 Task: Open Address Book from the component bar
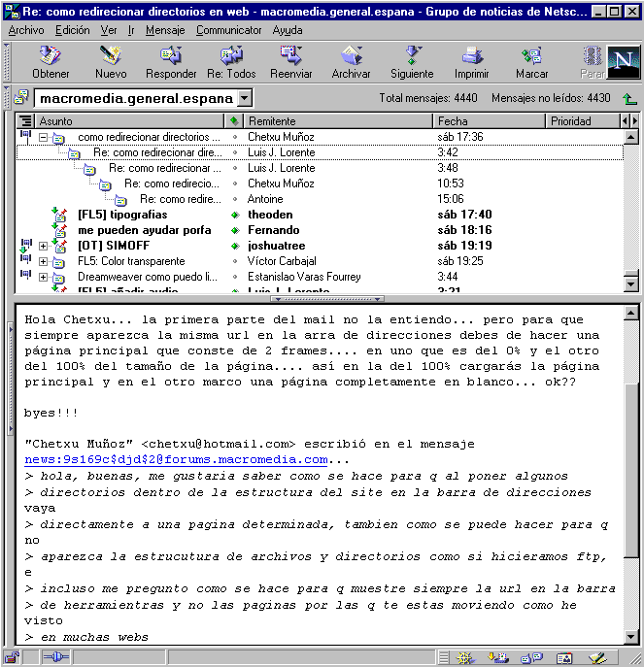click(564, 658)
